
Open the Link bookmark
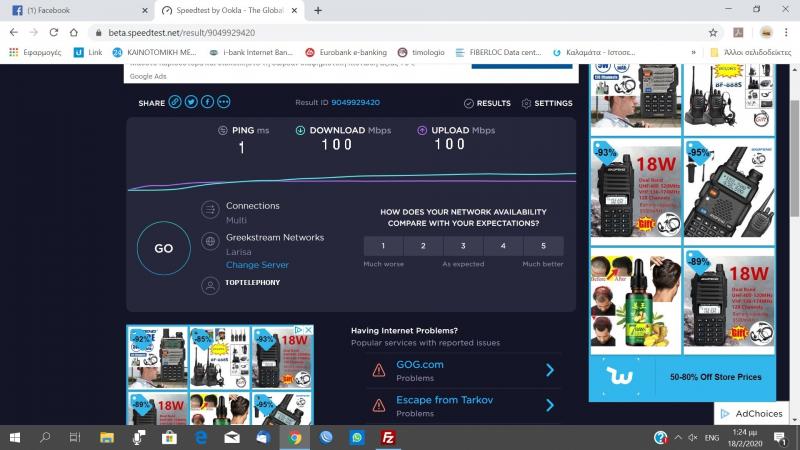[88, 52]
